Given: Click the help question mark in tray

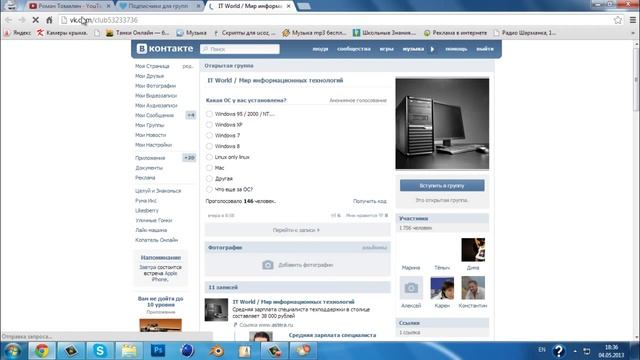Looking at the screenshot, I should (x=559, y=351).
